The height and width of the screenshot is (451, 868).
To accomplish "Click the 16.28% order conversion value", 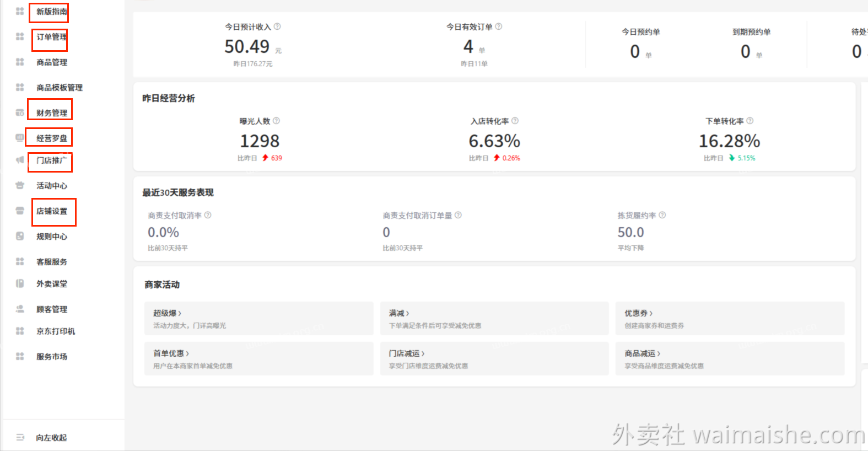I will 729,141.
